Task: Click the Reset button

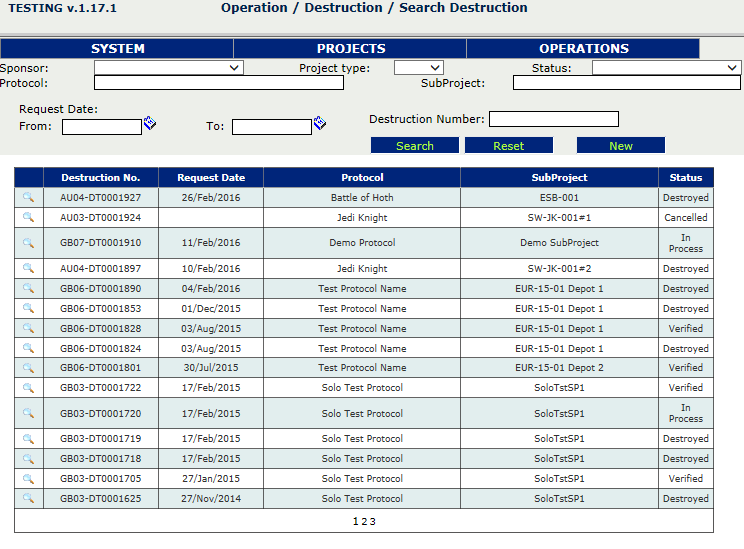Action: click(x=509, y=146)
